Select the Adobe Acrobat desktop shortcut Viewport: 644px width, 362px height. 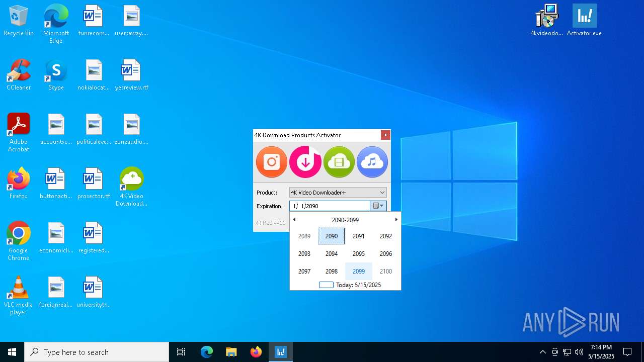[19, 133]
